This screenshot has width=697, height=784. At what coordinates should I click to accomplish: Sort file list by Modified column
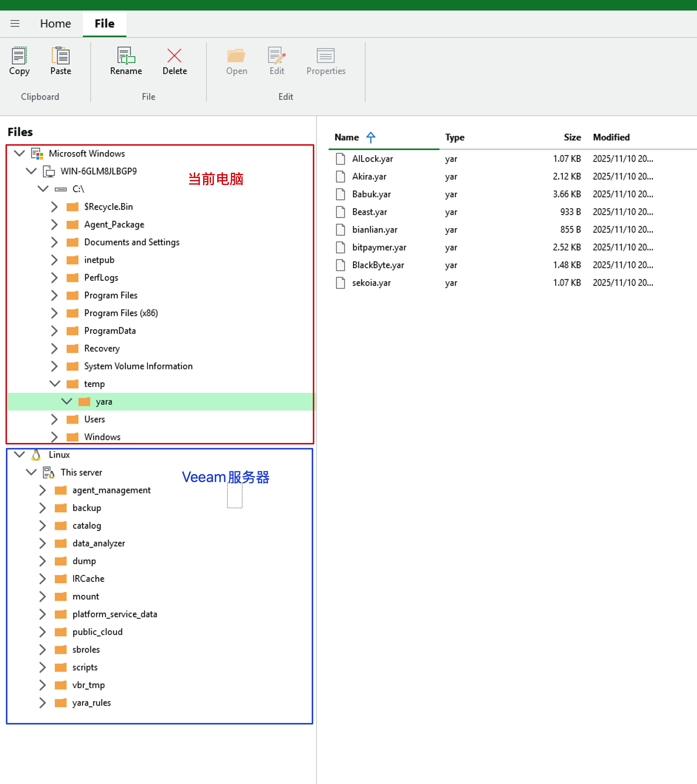point(611,137)
